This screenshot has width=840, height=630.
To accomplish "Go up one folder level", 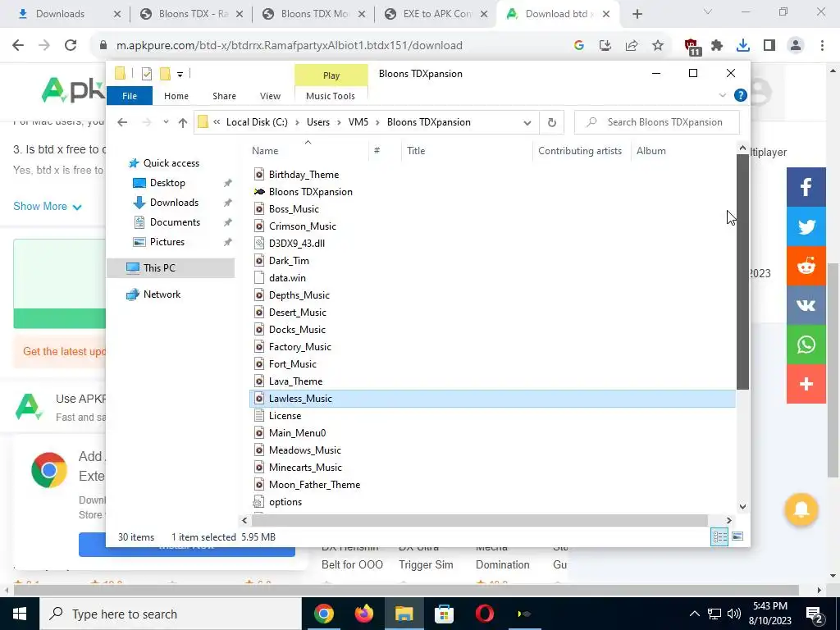I will (x=183, y=123).
